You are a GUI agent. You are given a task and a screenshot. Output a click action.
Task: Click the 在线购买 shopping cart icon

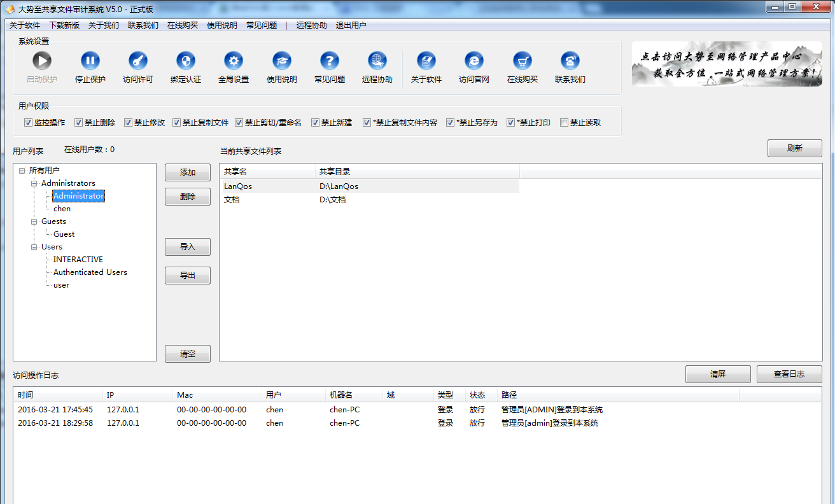[x=523, y=61]
